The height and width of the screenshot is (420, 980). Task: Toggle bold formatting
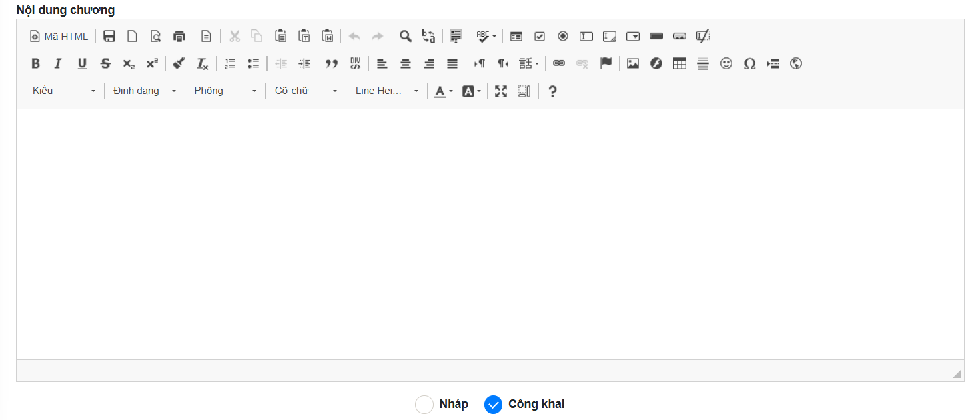pos(36,63)
